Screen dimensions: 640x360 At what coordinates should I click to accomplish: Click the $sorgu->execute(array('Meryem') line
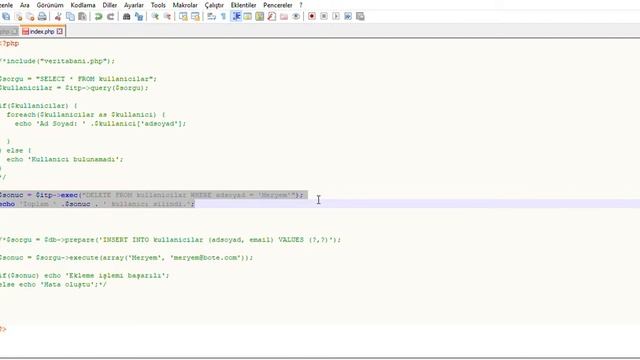pos(126,258)
